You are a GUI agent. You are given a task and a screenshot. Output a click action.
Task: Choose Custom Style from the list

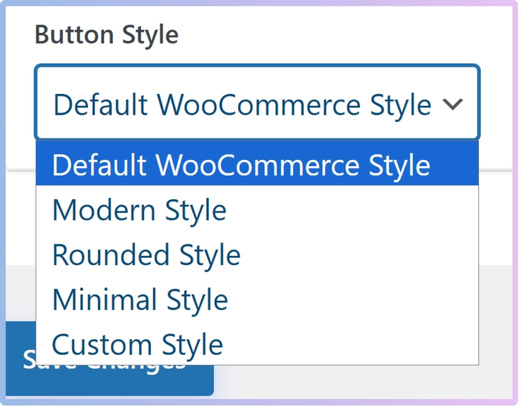[257, 344]
